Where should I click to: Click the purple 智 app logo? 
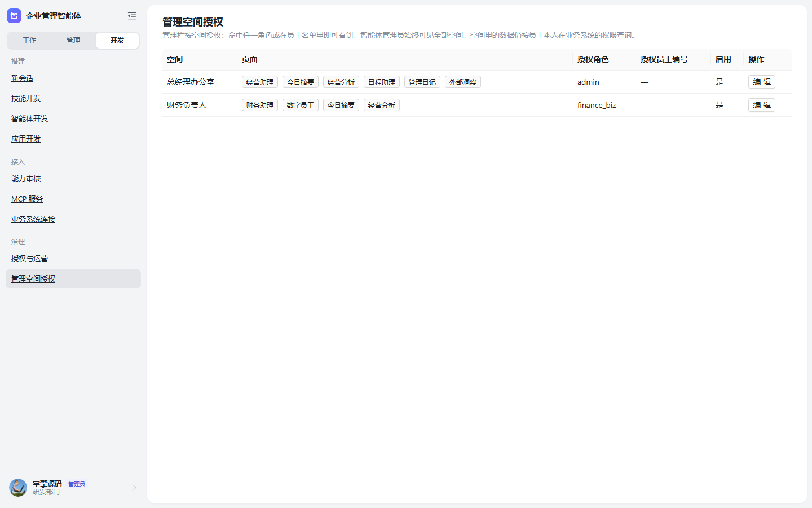(14, 16)
